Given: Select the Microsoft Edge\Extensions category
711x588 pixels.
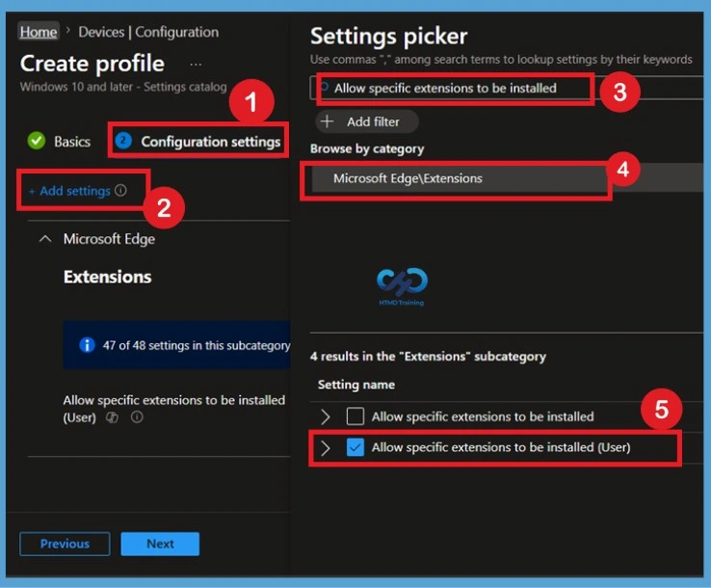Looking at the screenshot, I should [x=506, y=178].
